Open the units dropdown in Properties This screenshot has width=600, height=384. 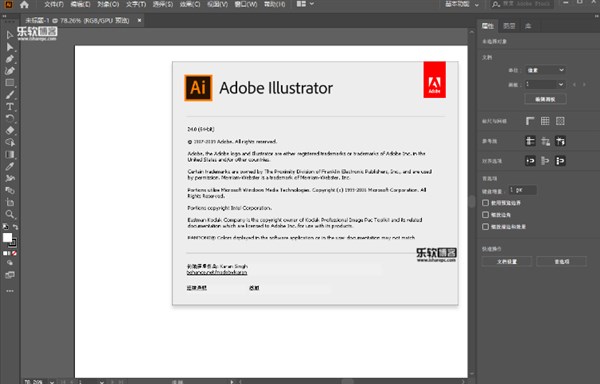(x=545, y=70)
